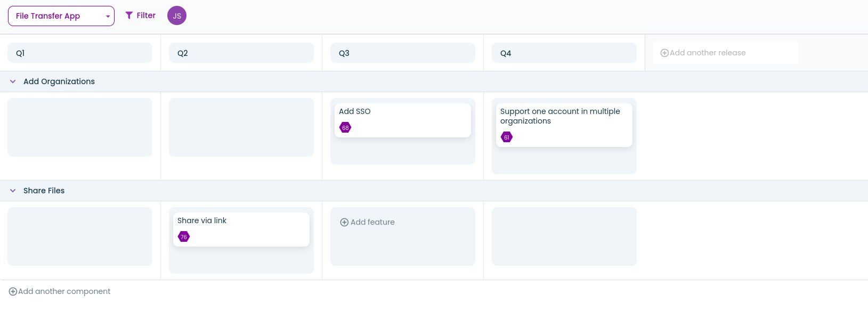Click plus icon beside Add feature

(344, 222)
